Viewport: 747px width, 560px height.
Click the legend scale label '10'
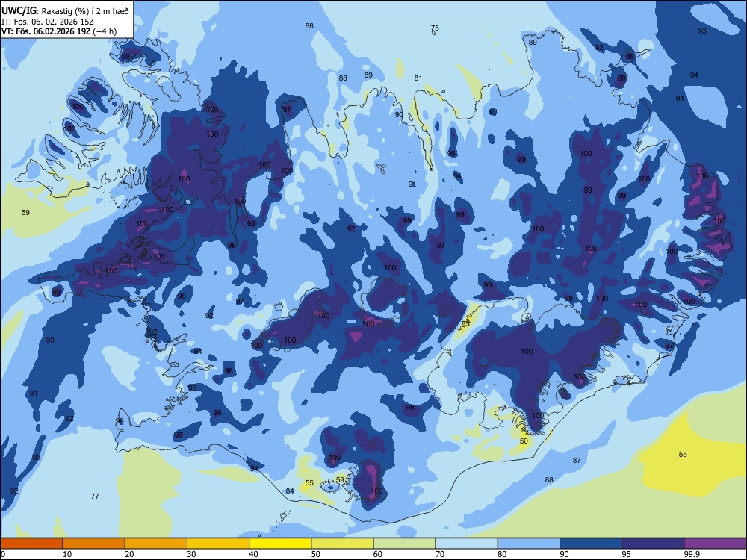[67, 554]
